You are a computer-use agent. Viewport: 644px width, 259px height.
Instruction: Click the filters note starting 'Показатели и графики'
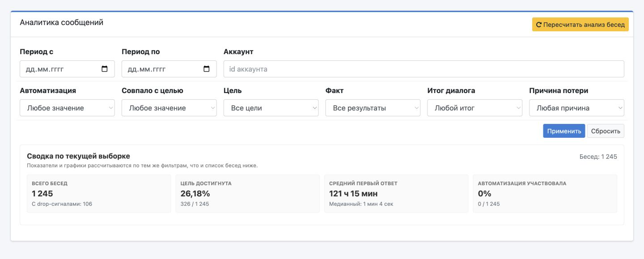(142, 166)
